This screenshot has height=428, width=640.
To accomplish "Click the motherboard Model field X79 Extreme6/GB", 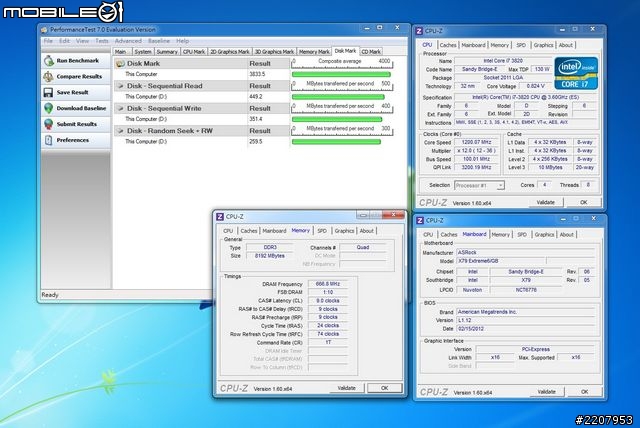I will coord(500,261).
